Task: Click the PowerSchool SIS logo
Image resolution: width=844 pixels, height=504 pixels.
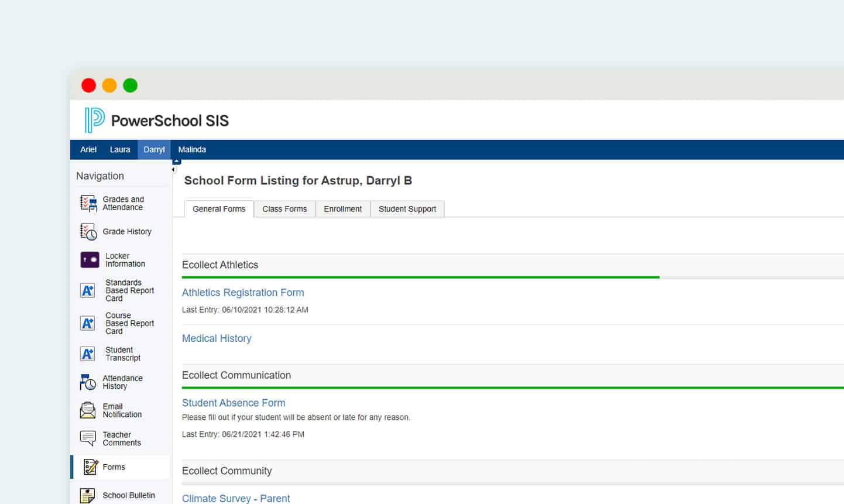Action: pos(155,120)
